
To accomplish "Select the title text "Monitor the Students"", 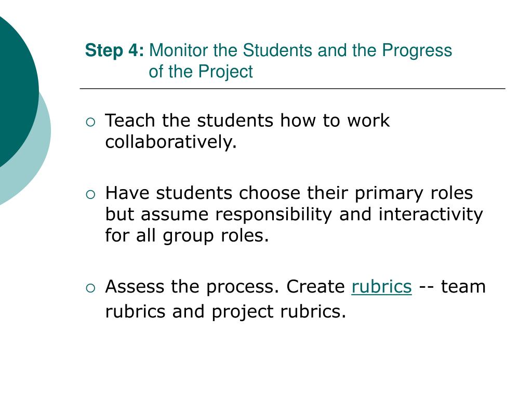I will [x=231, y=50].
